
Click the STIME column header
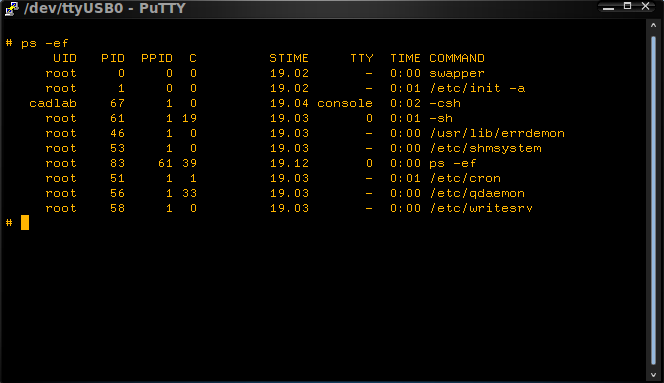pyautogui.click(x=289, y=58)
